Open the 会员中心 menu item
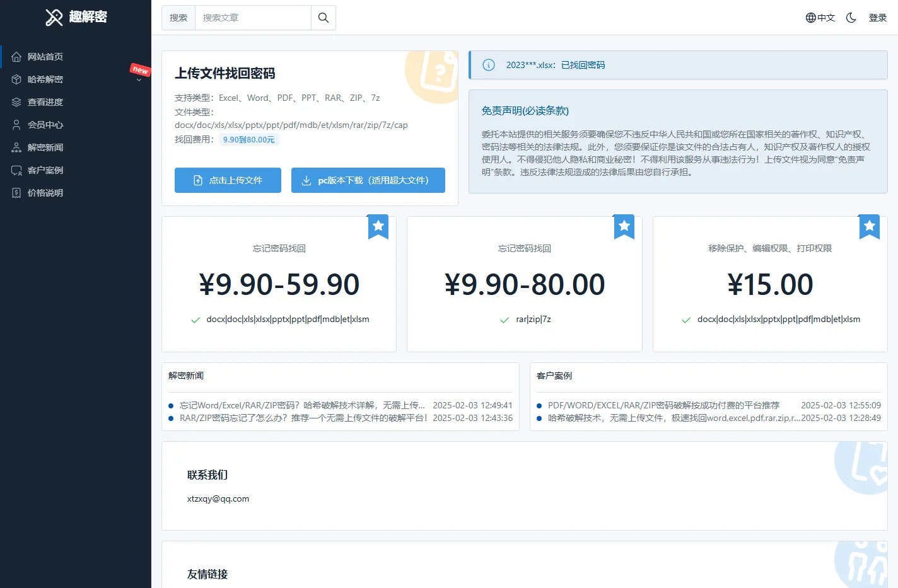 (x=76, y=125)
